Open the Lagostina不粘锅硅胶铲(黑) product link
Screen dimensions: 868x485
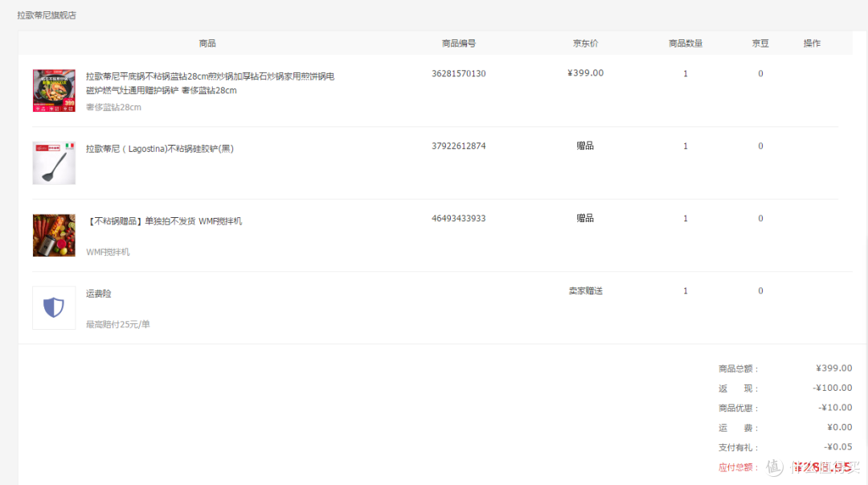(160, 149)
